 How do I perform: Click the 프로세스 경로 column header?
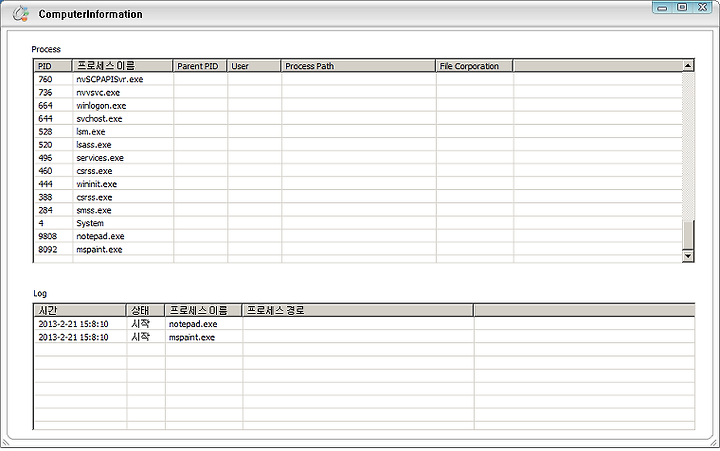[x=358, y=310]
